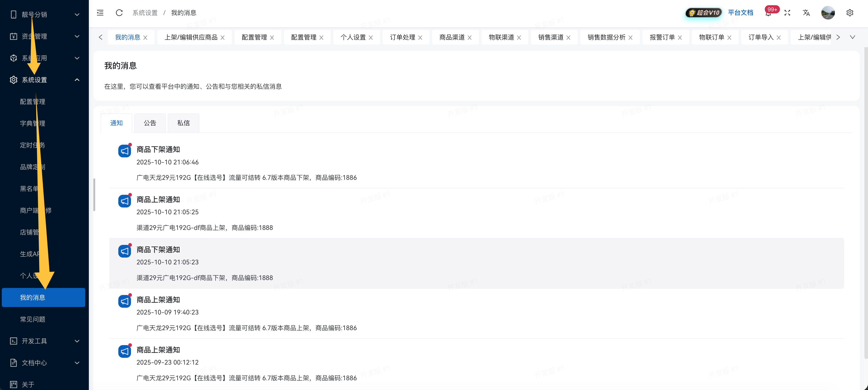Open the notification bell with 99+ badge

pyautogui.click(x=768, y=13)
